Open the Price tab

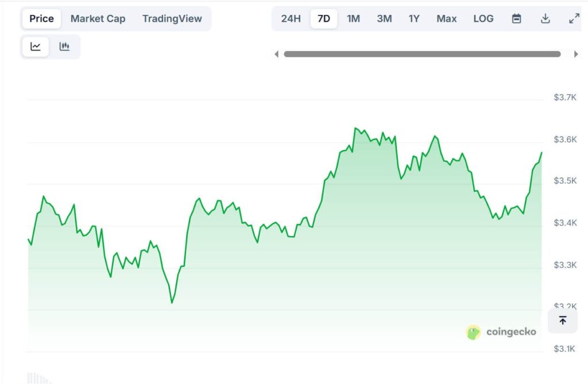(x=41, y=18)
